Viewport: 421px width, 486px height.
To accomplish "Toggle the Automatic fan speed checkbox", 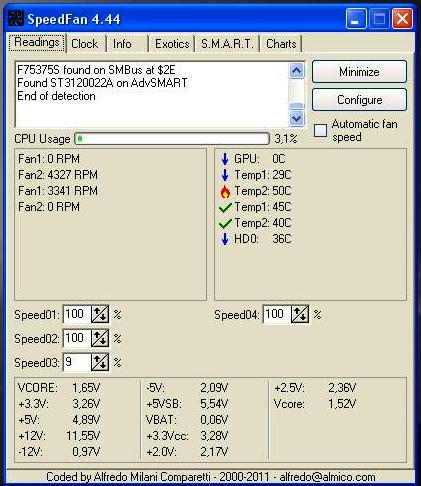I will (x=320, y=130).
